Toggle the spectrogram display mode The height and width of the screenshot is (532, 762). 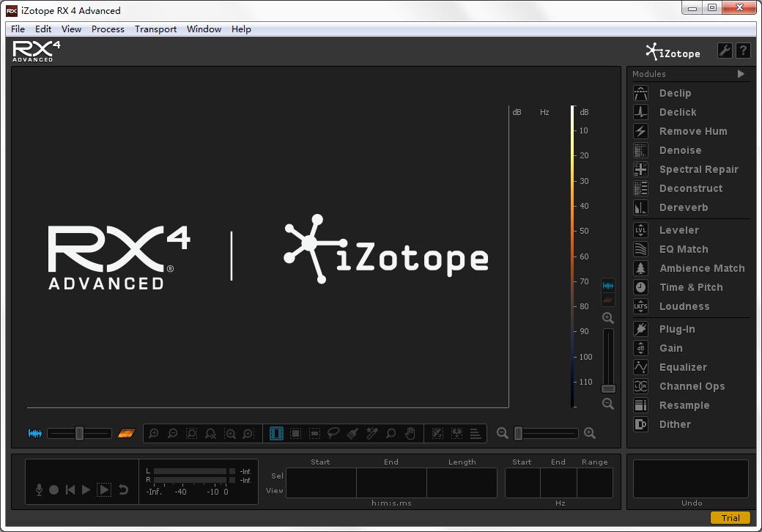point(126,434)
